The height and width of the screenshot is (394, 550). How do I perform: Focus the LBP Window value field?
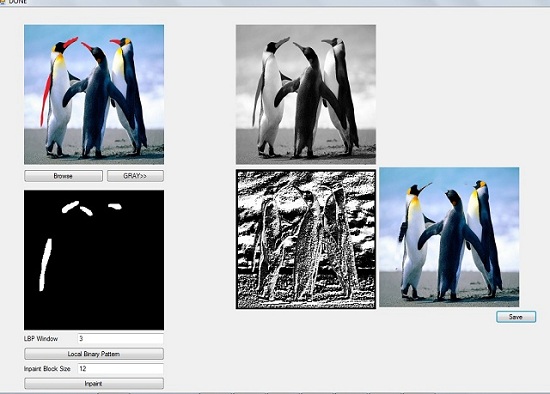(120, 339)
